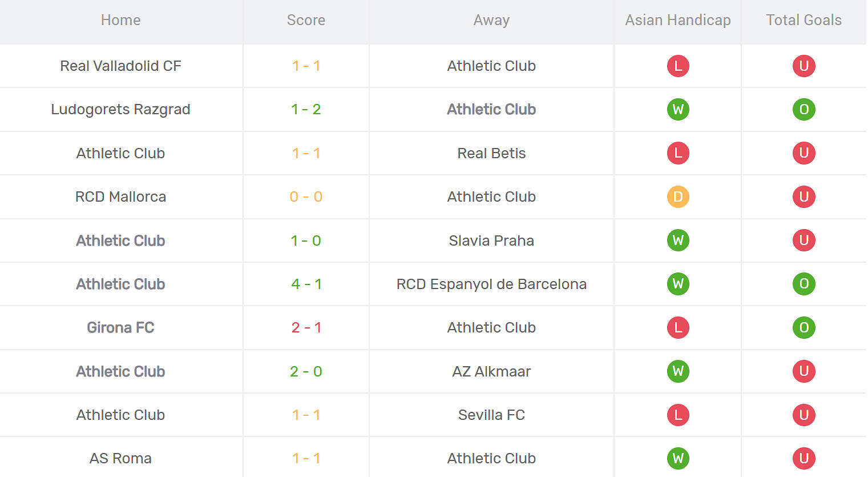This screenshot has width=868, height=477.
Task: Click the 4 - 1 score against Espanyol
Action: click(x=306, y=284)
